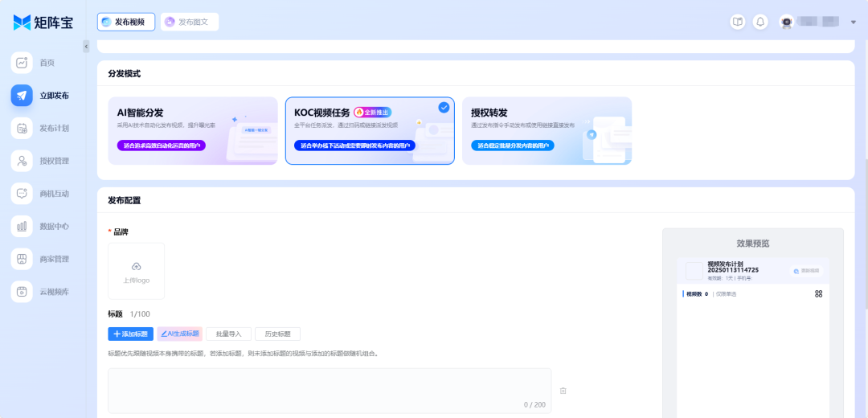Screen dimensions: 868x418
Task: Open the notifications bell icon
Action: tap(760, 23)
